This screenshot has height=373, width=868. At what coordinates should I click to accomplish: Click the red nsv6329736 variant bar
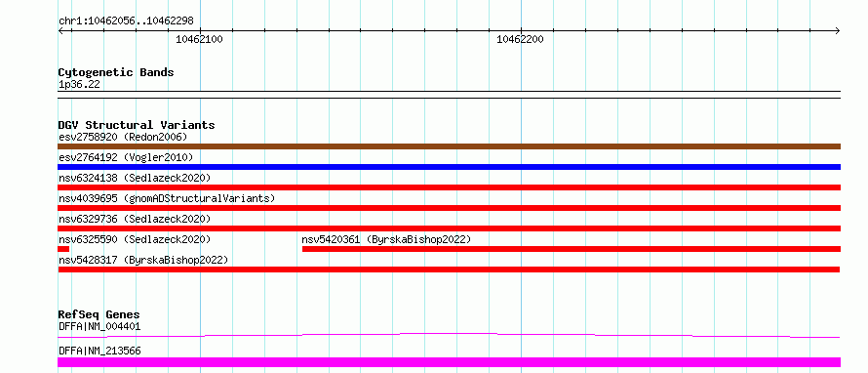[x=449, y=228]
